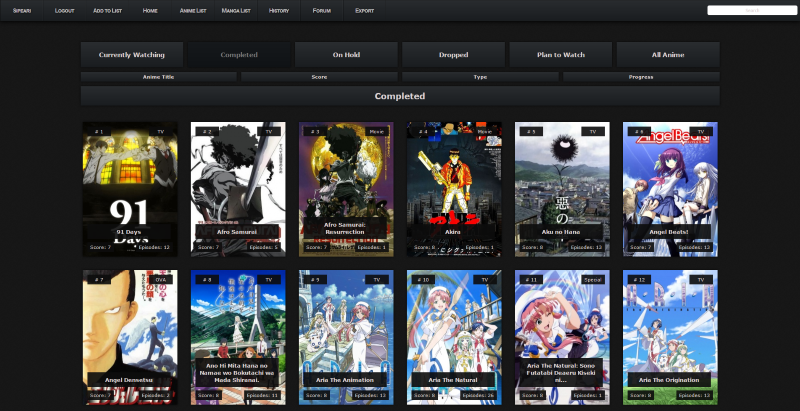Open History in the navigation bar

pyautogui.click(x=279, y=11)
